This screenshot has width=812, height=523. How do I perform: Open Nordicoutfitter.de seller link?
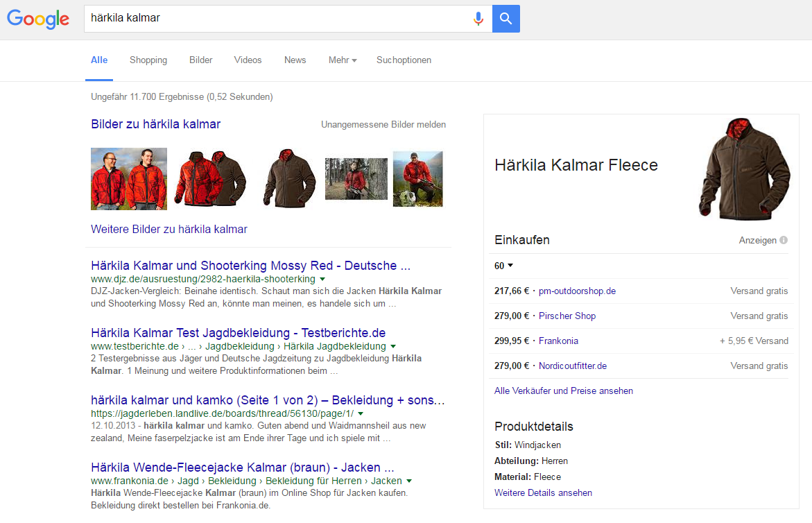tap(572, 366)
